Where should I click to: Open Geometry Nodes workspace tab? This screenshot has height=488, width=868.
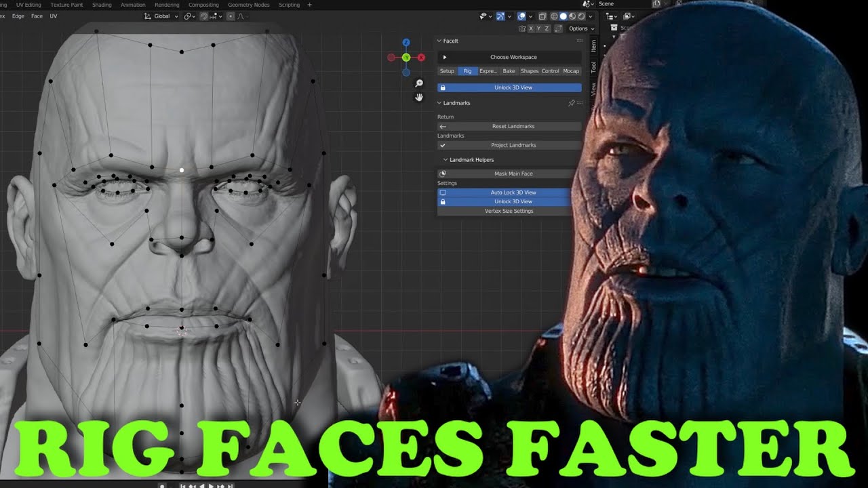(x=248, y=5)
